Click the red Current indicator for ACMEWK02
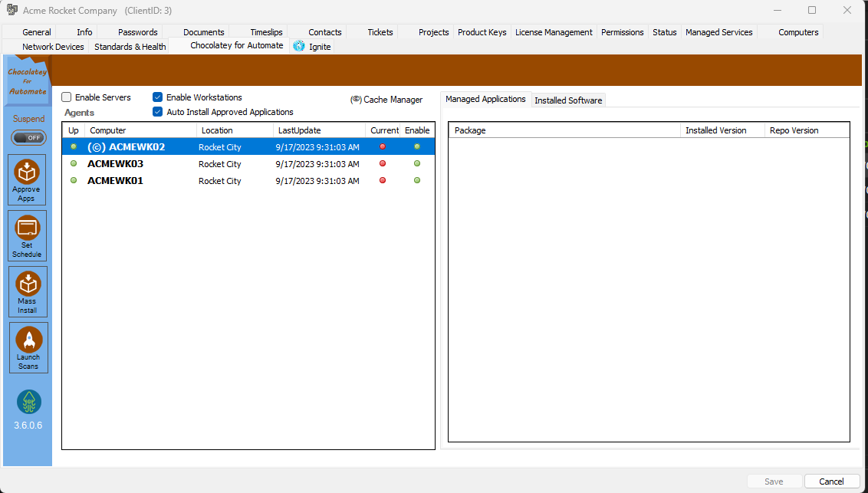Screen dimensions: 868x493 383,146
